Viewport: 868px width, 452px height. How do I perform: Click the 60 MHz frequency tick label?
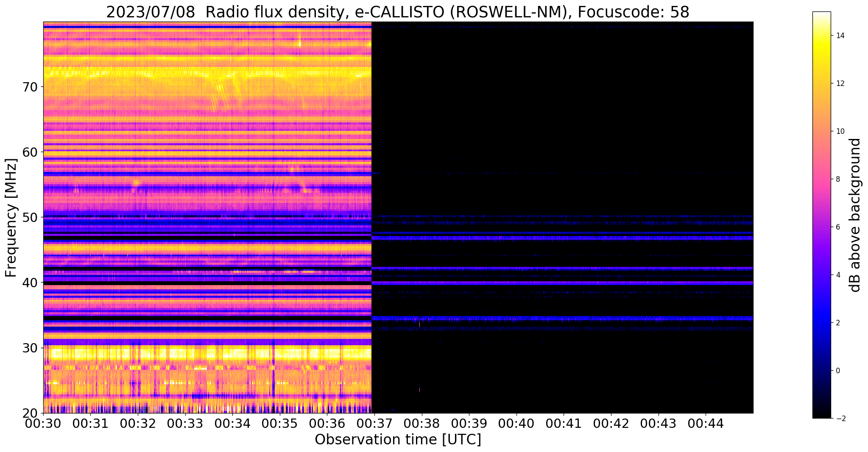pos(30,152)
